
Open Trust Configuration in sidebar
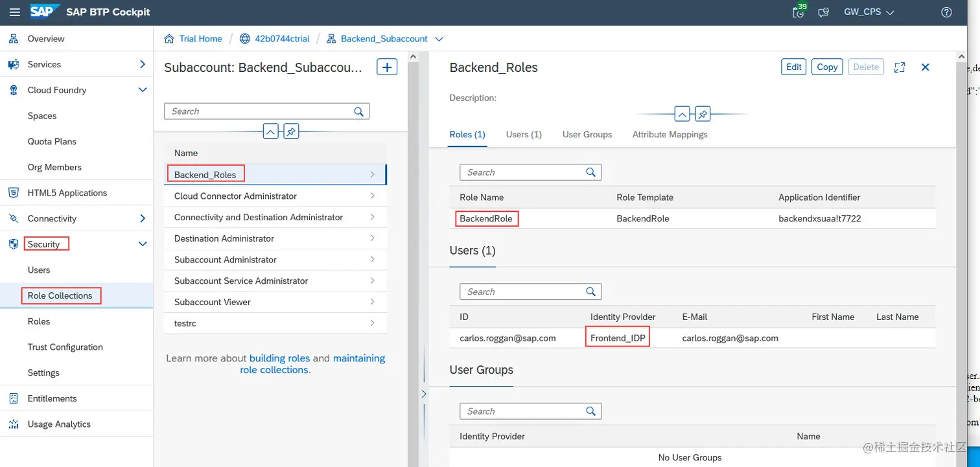tap(76, 347)
